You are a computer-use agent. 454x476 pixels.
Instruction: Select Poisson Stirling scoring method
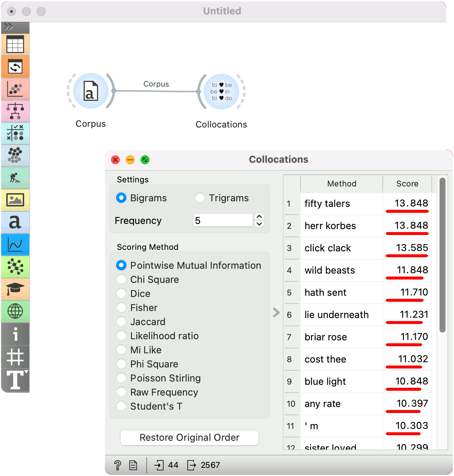pyautogui.click(x=121, y=378)
